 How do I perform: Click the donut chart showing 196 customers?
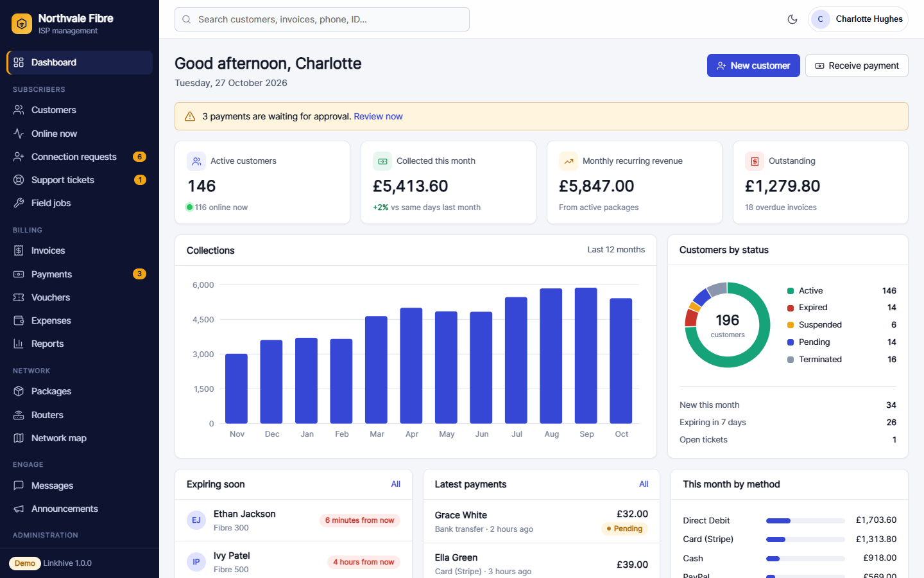(727, 325)
